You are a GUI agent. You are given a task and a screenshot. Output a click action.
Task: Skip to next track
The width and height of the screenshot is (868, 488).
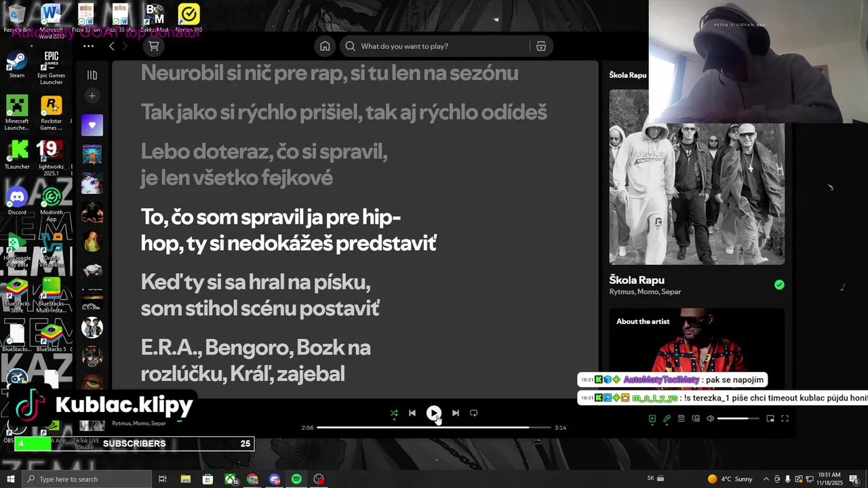tap(456, 413)
